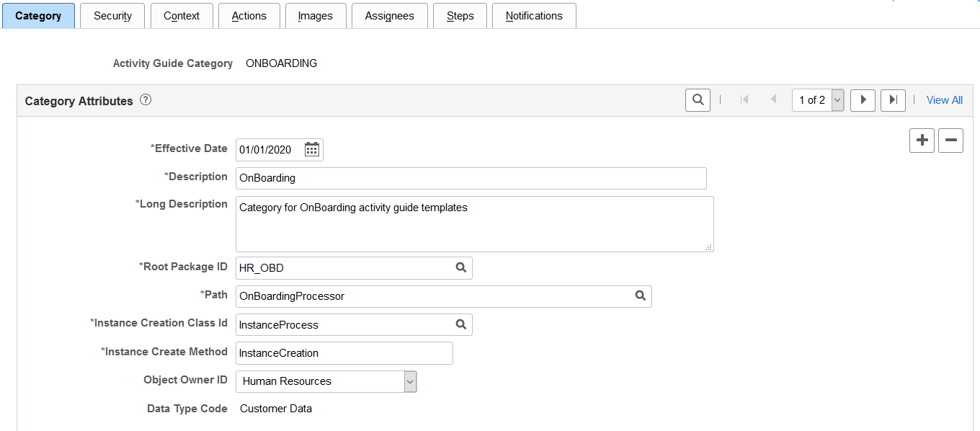Screen dimensions: 980x431
Task: Open the Notifications tab
Action: tap(534, 15)
